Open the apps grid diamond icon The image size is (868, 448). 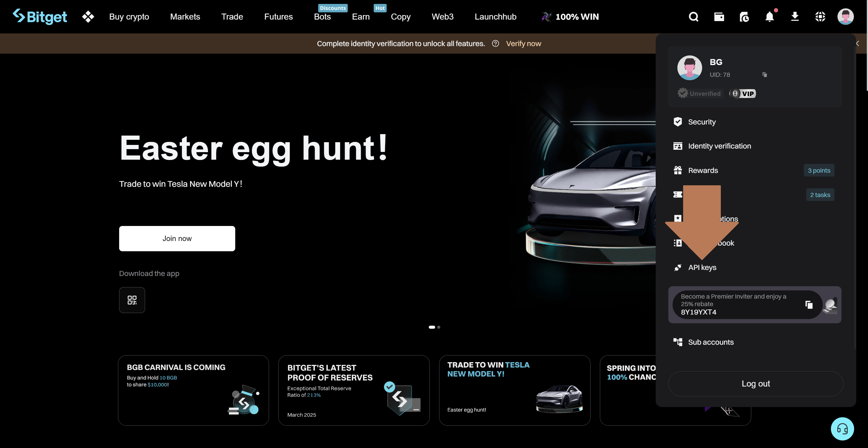[88, 17]
